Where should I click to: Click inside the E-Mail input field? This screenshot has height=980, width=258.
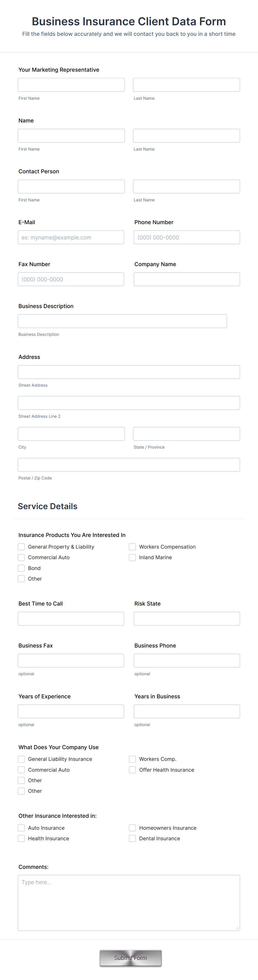click(71, 237)
